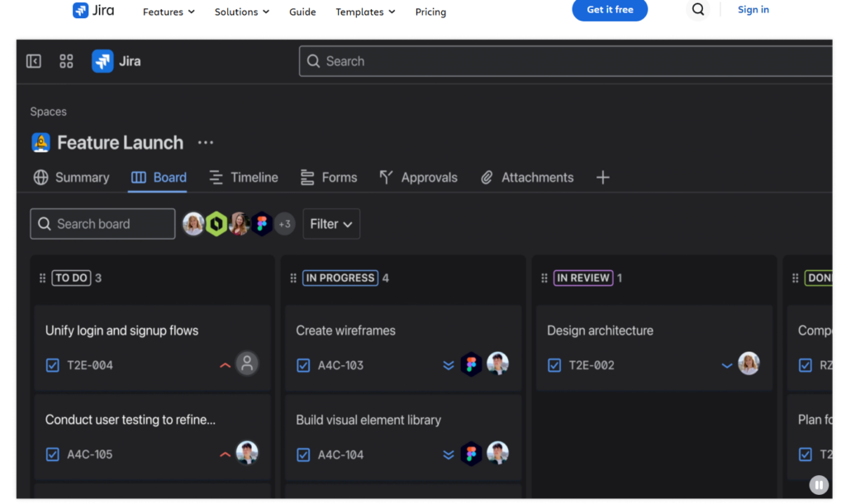Click the task checkbox icon beside T2E-002
846x504 pixels.
click(554, 365)
